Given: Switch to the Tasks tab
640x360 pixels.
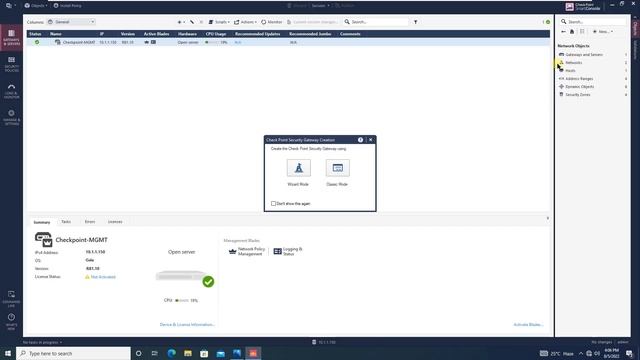Looking at the screenshot, I should 66,222.
